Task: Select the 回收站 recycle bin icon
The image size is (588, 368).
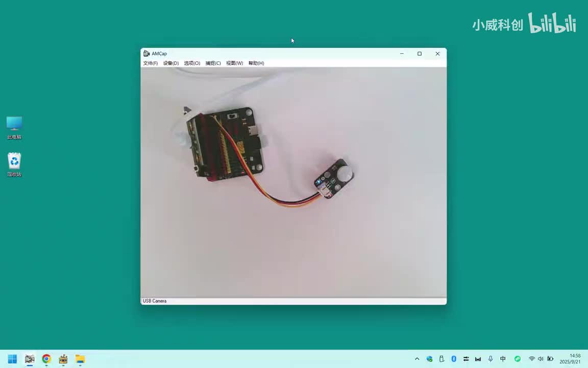Action: [x=14, y=165]
